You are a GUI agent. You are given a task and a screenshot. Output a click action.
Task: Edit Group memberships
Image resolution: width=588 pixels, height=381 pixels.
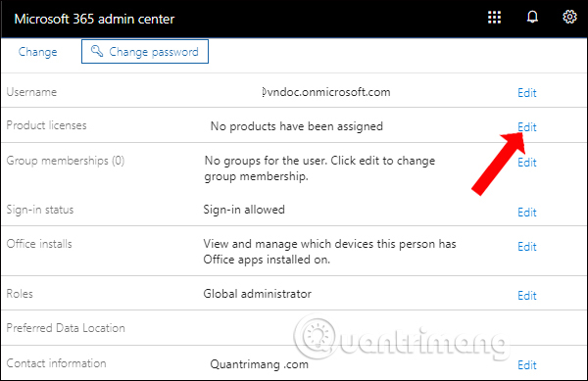527,163
